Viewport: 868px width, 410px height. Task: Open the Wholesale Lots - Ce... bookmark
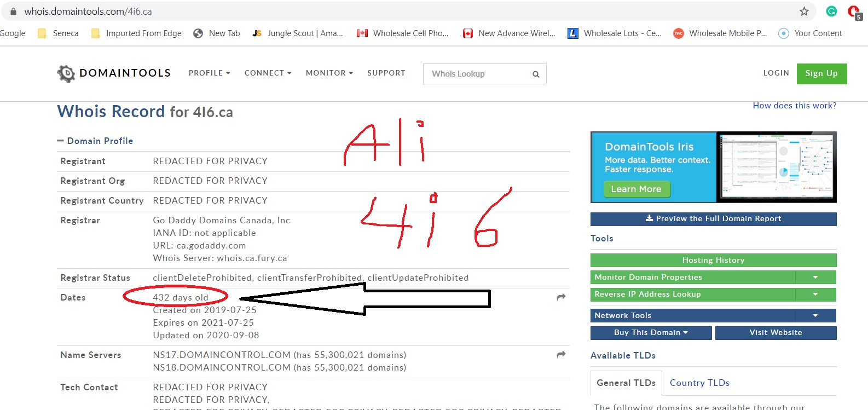coord(615,33)
